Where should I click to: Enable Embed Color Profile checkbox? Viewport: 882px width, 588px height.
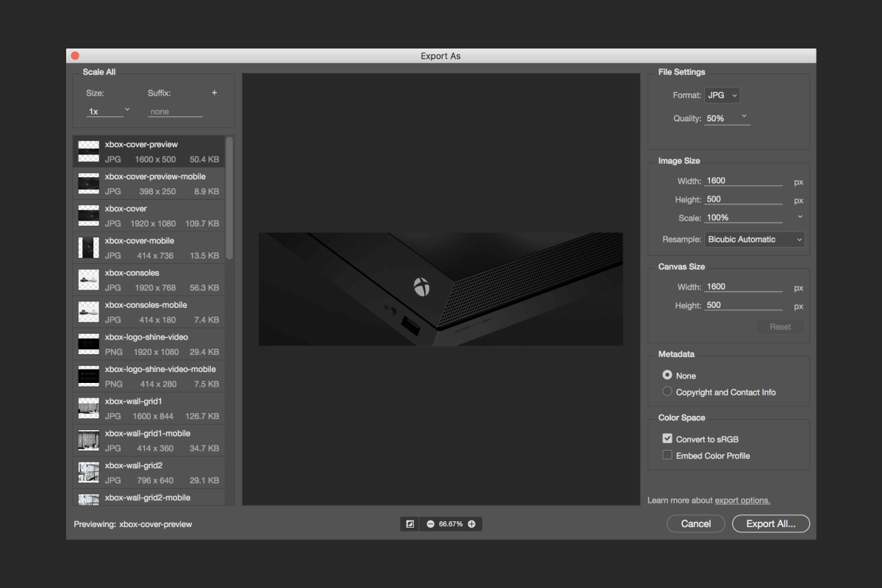click(x=667, y=456)
